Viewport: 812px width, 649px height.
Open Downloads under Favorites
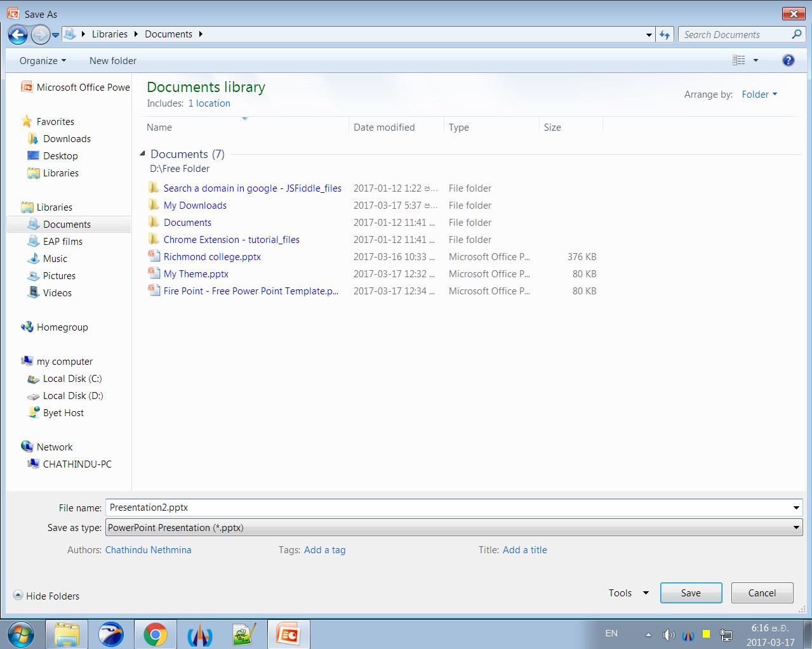click(60, 139)
